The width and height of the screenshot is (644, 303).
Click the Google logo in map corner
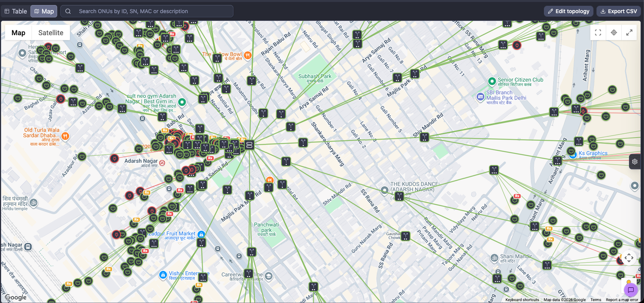tap(15, 297)
